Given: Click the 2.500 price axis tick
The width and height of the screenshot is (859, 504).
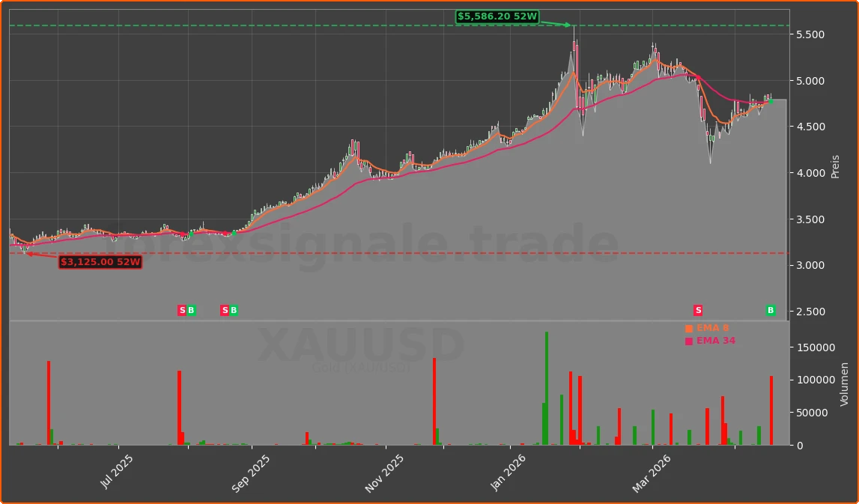Looking at the screenshot, I should (x=810, y=312).
